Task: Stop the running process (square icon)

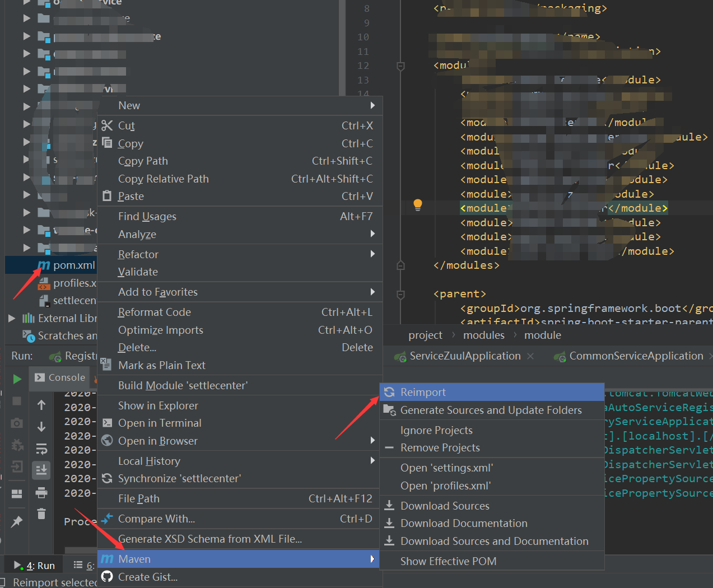Action: (18, 400)
